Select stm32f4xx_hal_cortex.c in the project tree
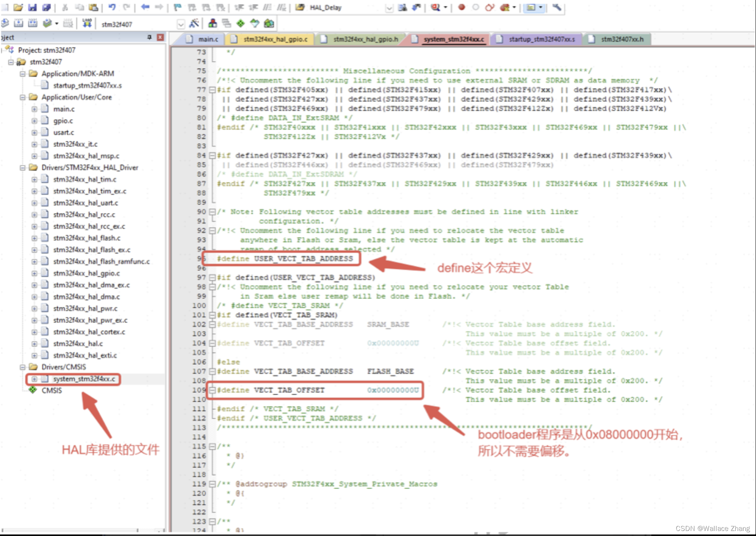The width and height of the screenshot is (756, 536). [x=89, y=332]
